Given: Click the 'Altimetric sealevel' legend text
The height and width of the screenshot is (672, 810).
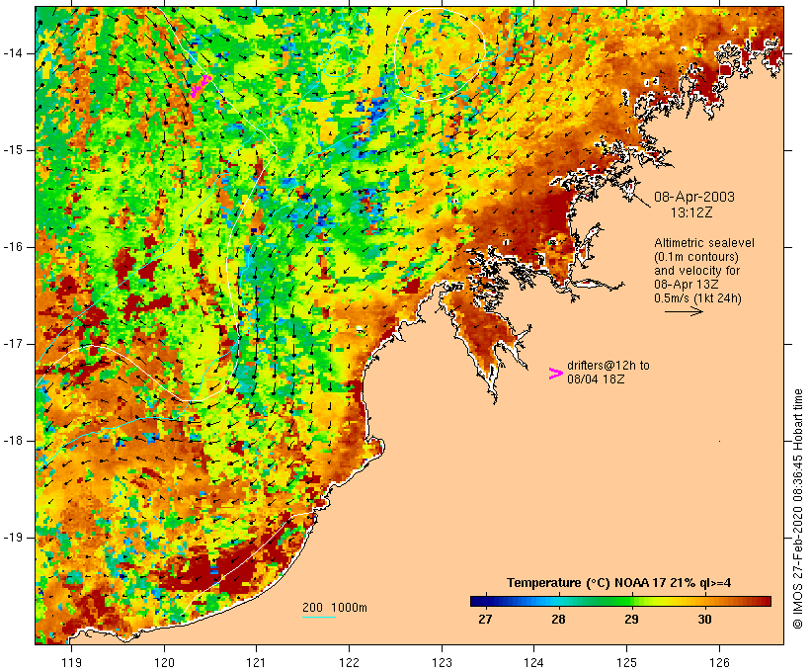Looking at the screenshot, I should [x=704, y=242].
